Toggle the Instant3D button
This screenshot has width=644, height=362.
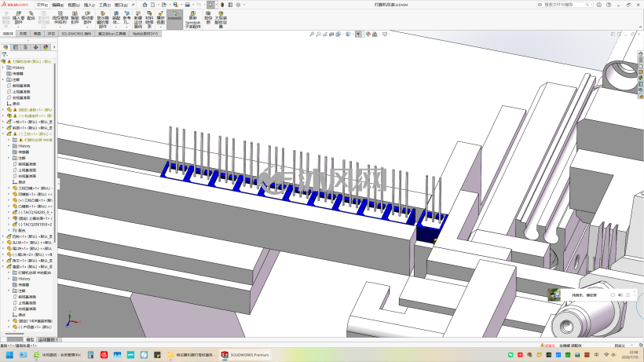click(174, 18)
